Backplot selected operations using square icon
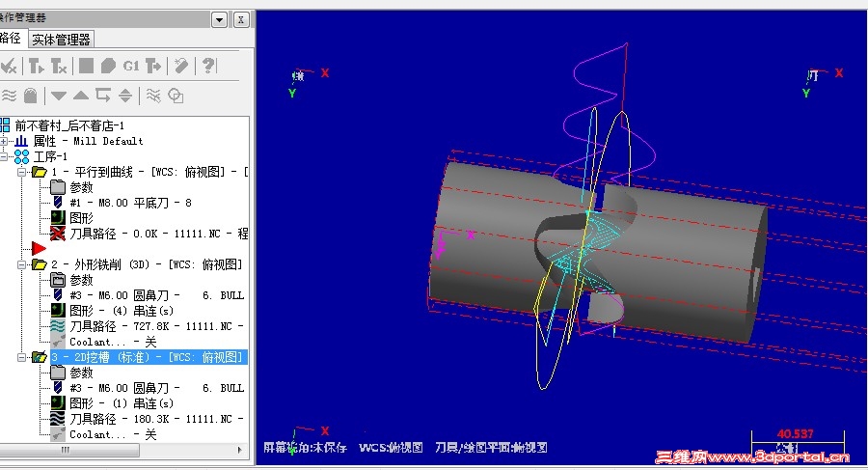 point(86,66)
